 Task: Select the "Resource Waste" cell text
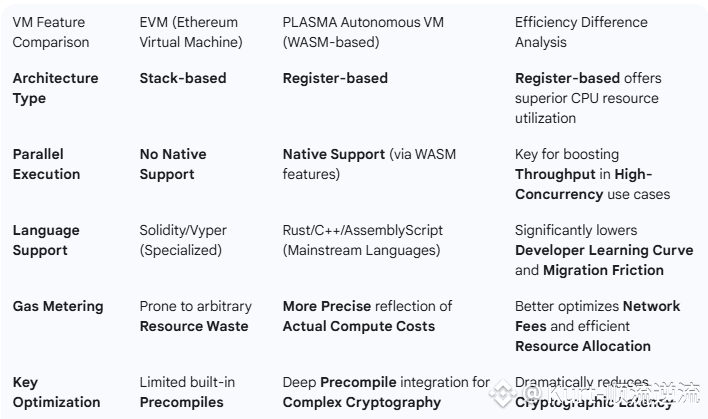194,326
